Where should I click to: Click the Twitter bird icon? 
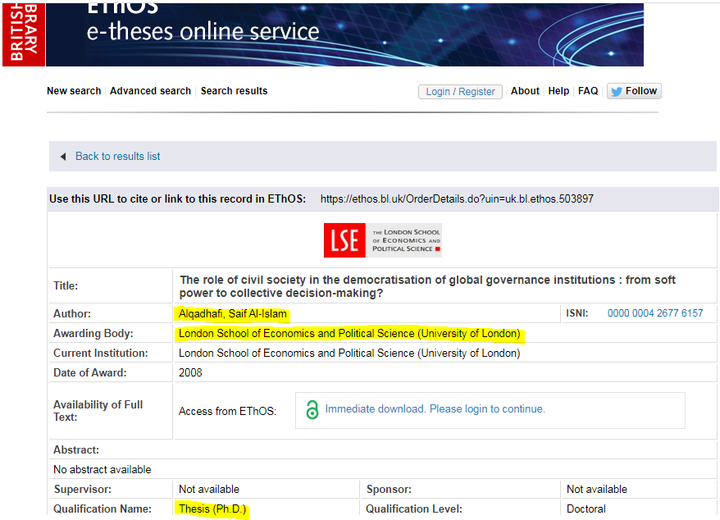point(617,91)
